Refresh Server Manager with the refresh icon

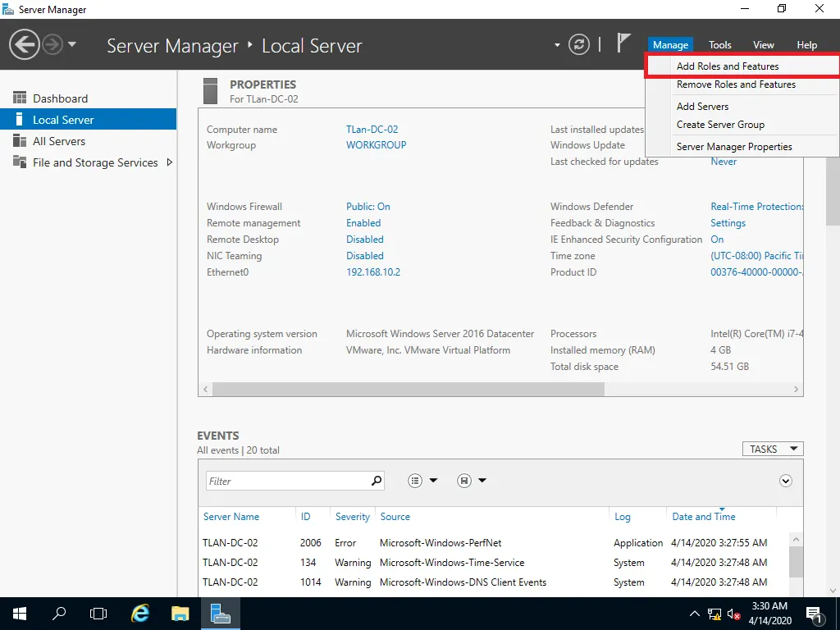(578, 44)
